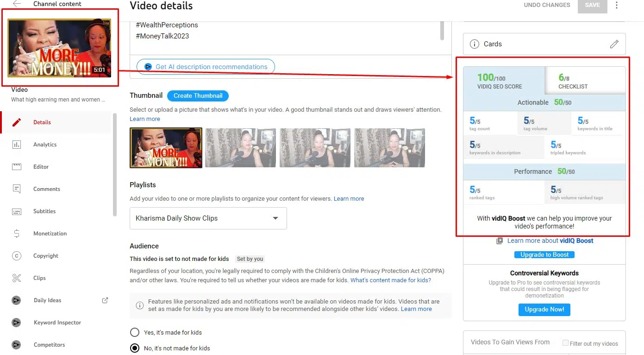Tick the 'Filter out my videos' checkbox
Screen dimensions: 644x355
point(565,343)
